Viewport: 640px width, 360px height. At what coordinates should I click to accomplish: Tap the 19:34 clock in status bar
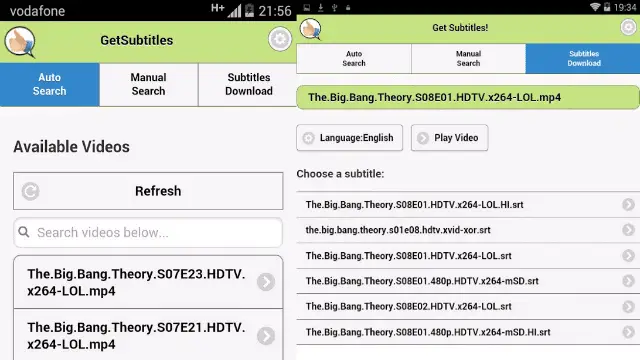point(625,7)
